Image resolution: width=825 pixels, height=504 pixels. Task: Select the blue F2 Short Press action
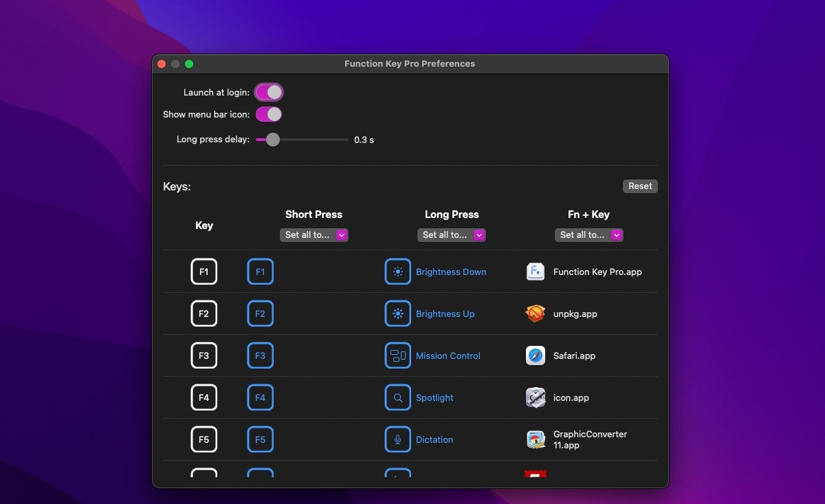260,314
